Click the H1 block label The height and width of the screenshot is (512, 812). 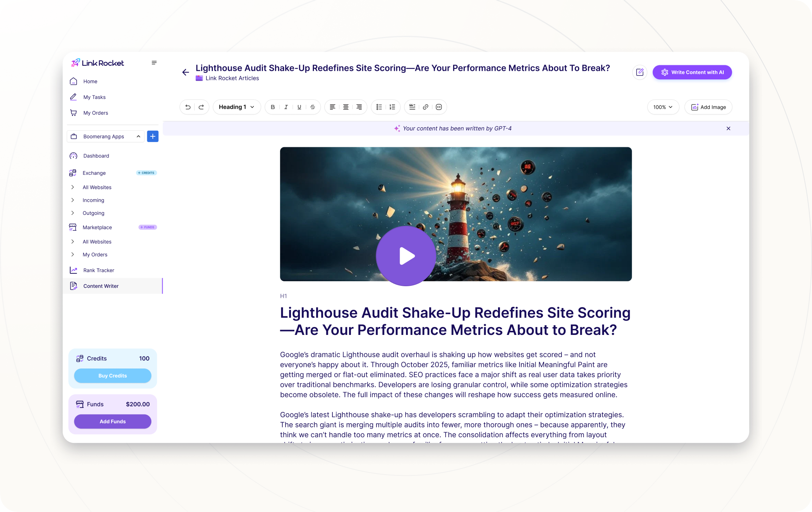[283, 296]
